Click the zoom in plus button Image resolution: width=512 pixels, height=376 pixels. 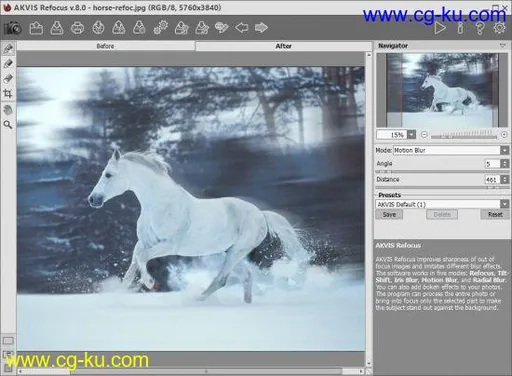504,135
